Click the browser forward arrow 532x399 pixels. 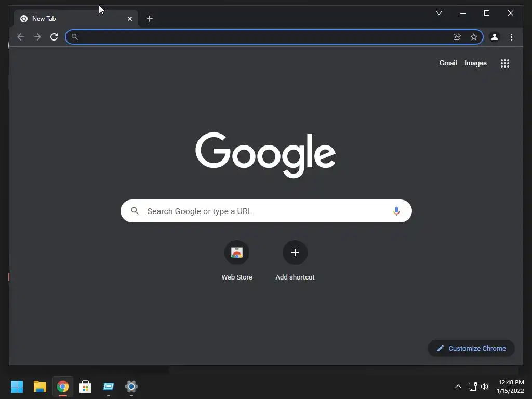coord(37,37)
